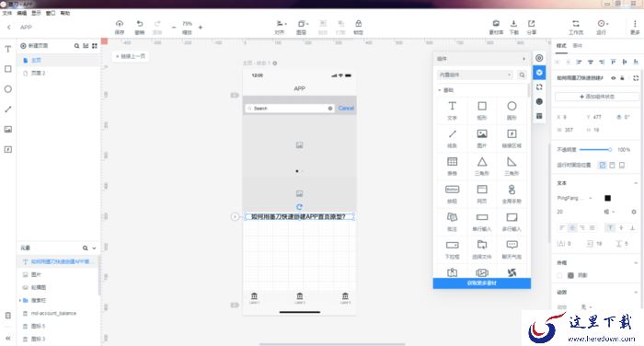Open the Layer order dropdown in toolbar

pos(303,27)
